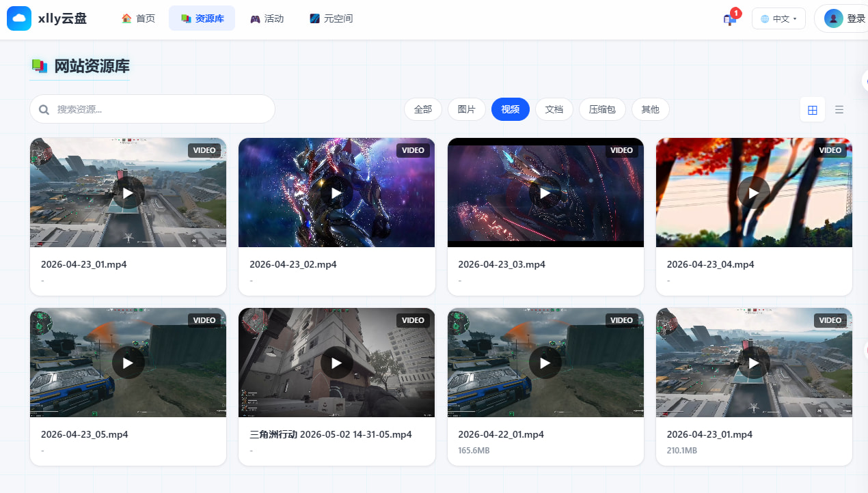Image resolution: width=868 pixels, height=493 pixels.
Task: Open thumbnail of 2026-04-23_05.mp4
Action: click(128, 363)
